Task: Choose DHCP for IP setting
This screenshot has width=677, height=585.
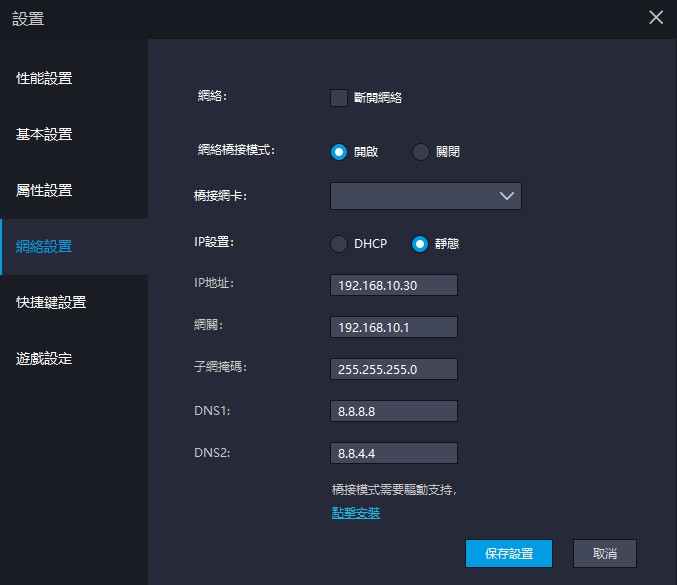Action: click(x=339, y=244)
